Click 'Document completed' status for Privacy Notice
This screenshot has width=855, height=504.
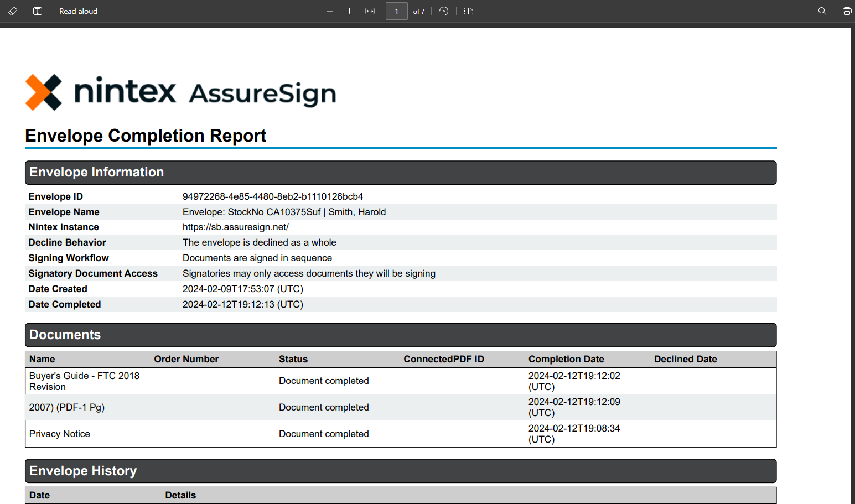point(324,434)
